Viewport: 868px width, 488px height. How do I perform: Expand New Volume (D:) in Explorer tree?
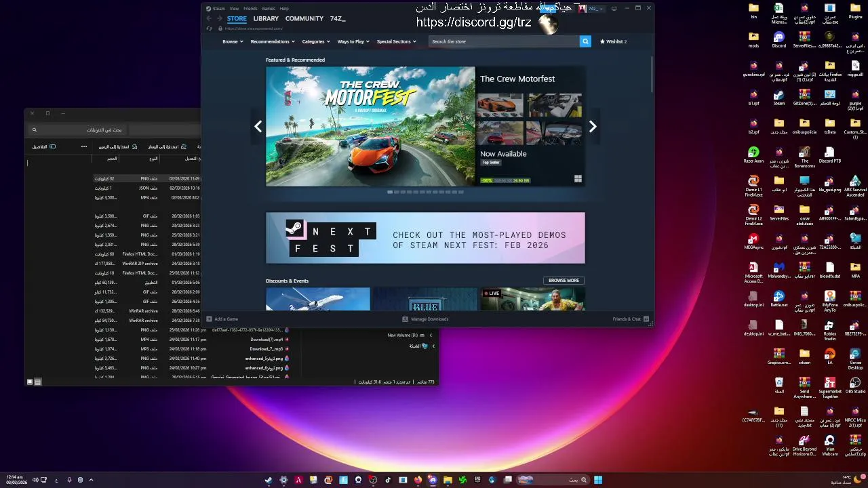click(x=431, y=335)
